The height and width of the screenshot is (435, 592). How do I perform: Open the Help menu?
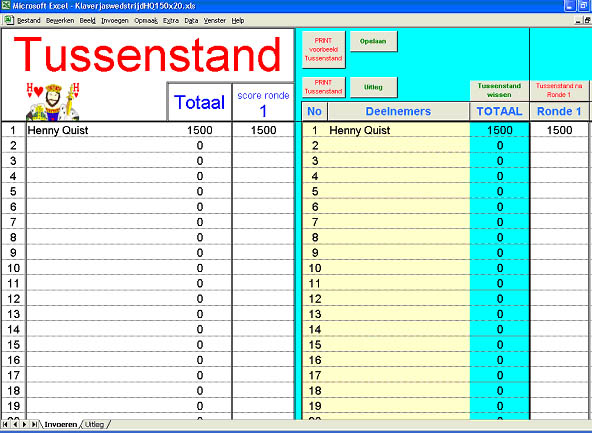[237, 20]
